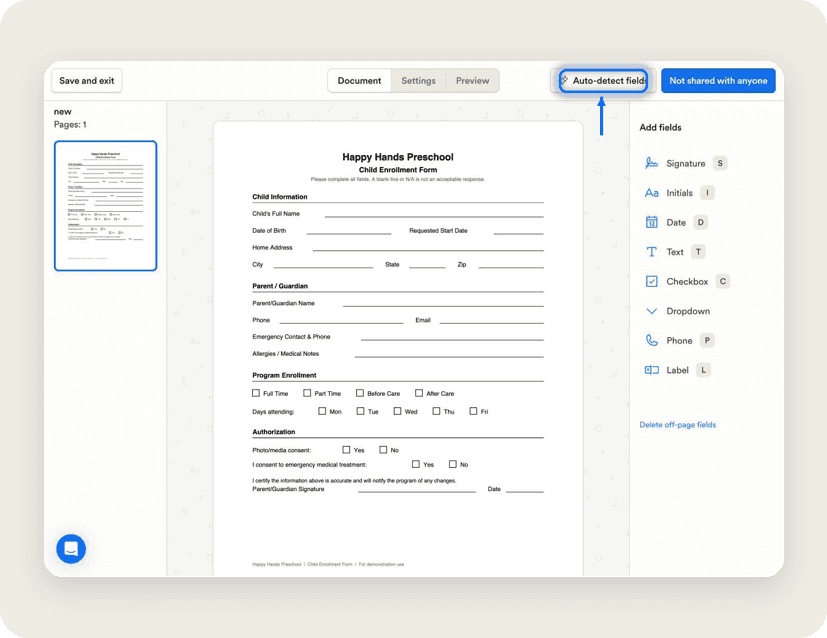Viewport: 827px width, 638px height.
Task: Click the 'Child Enrollment Form' subtitle
Action: click(398, 170)
